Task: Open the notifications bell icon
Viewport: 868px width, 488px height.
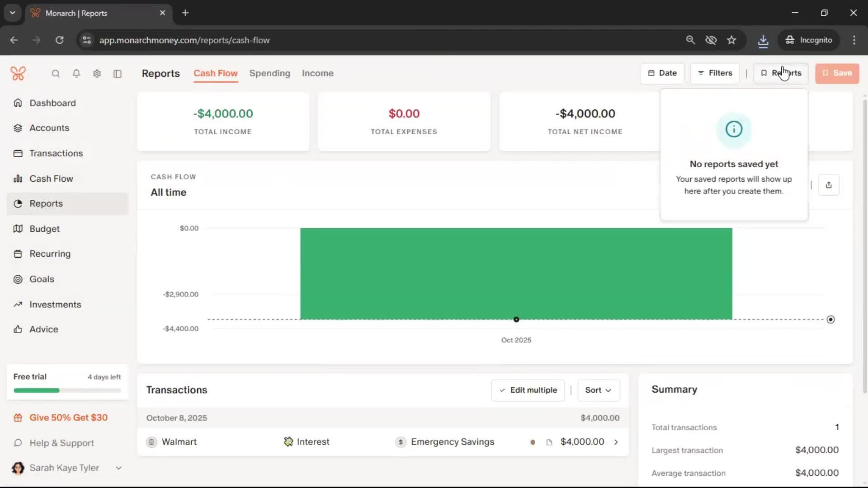Action: (76, 74)
